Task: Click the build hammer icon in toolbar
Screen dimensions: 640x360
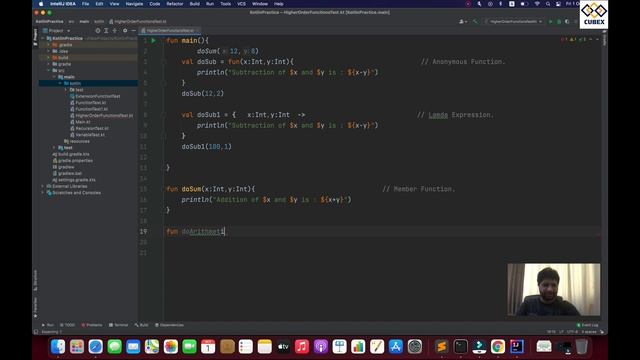Action: [475, 21]
